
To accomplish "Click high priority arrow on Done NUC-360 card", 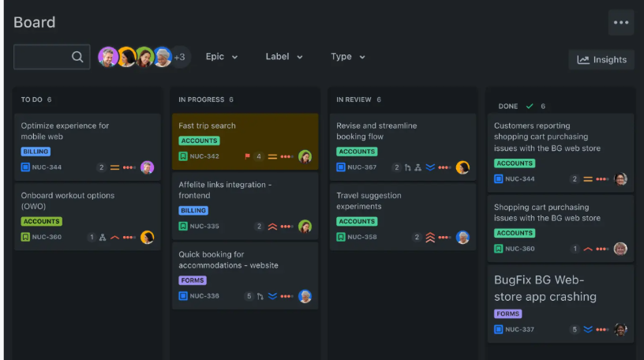I will point(588,249).
